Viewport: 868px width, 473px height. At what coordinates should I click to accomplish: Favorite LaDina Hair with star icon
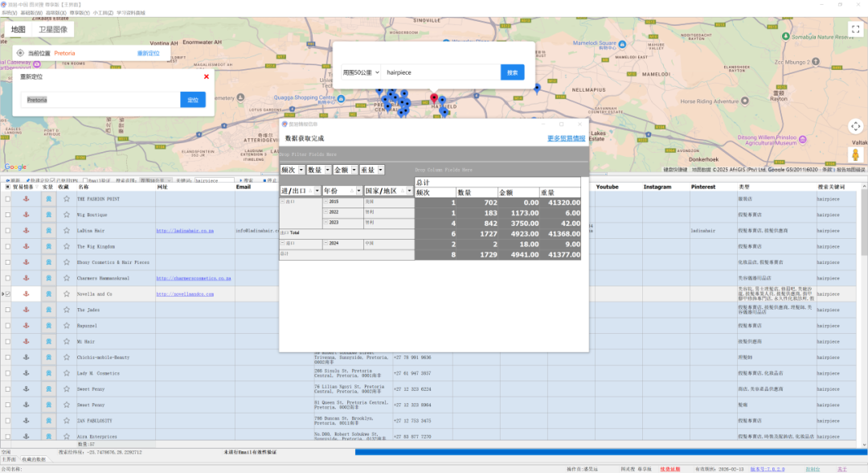coord(67,230)
